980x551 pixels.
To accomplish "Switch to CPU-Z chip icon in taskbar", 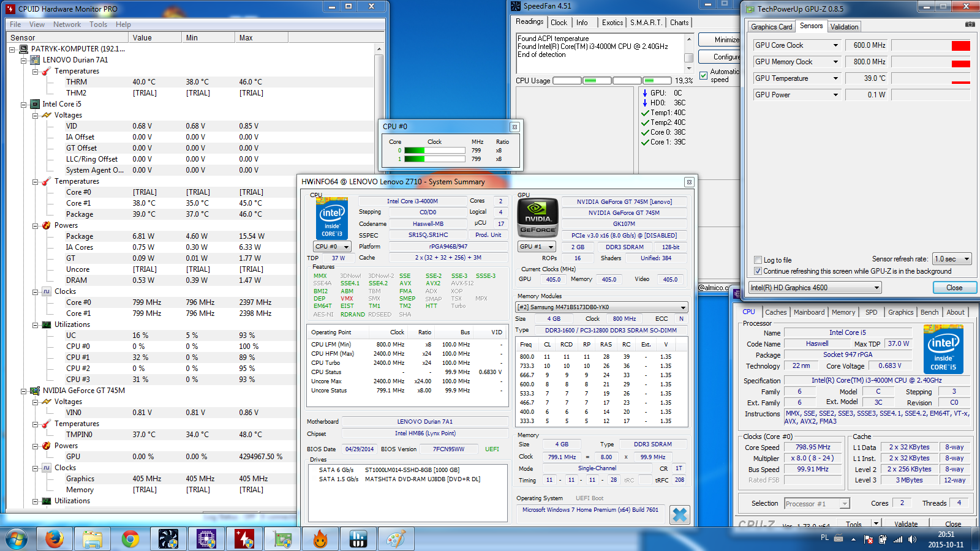I will [206, 539].
